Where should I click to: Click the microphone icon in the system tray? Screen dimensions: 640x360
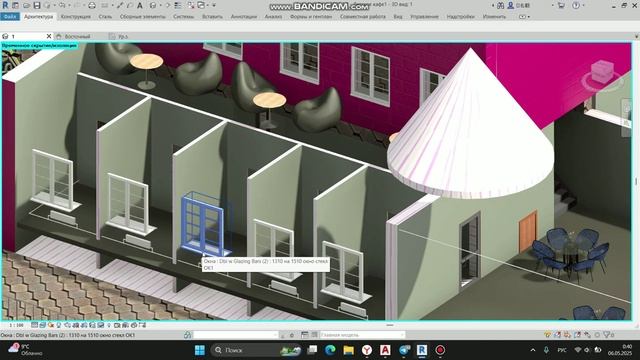546,350
